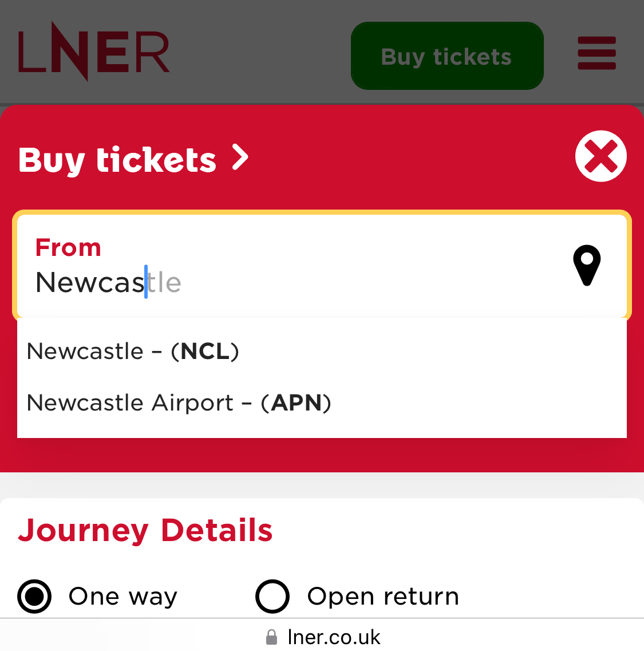Screen dimensions: 644x651
Task: Open the hamburger menu
Action: (x=596, y=53)
